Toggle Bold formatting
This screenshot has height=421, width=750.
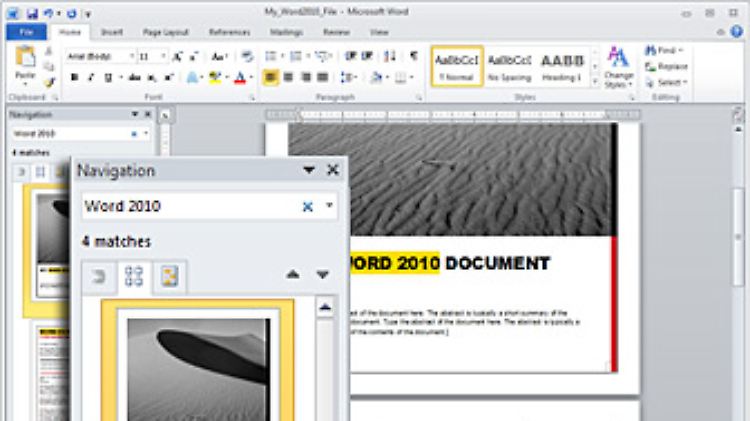[x=74, y=77]
